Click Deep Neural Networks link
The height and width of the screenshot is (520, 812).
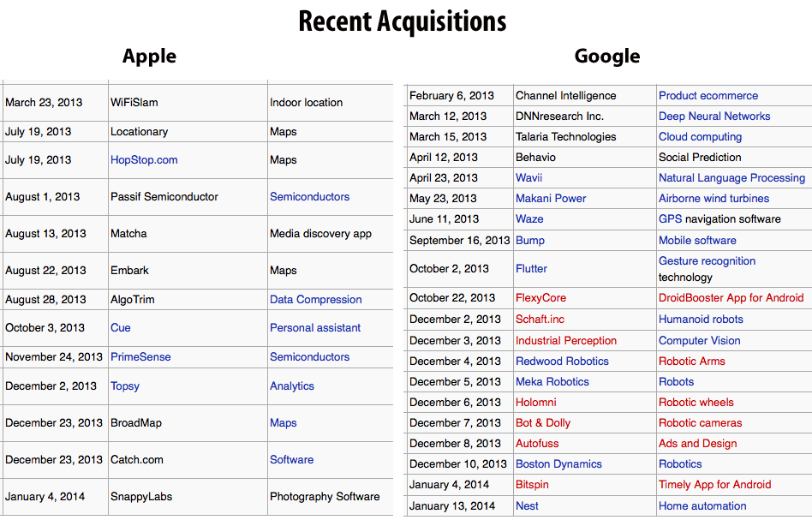pyautogui.click(x=714, y=117)
